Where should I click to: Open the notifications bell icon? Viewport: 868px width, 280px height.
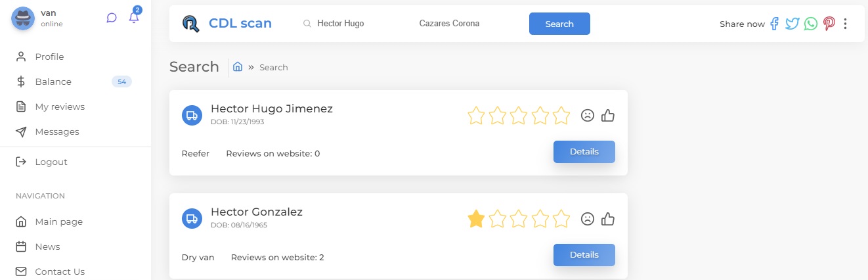click(134, 18)
